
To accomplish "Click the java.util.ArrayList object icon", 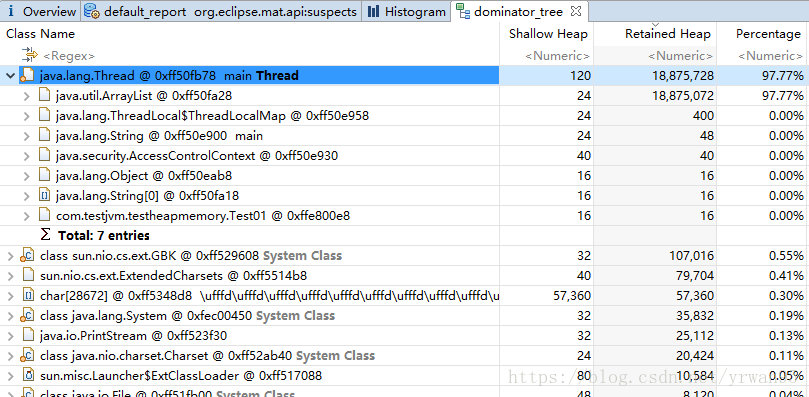I will tap(45, 96).
